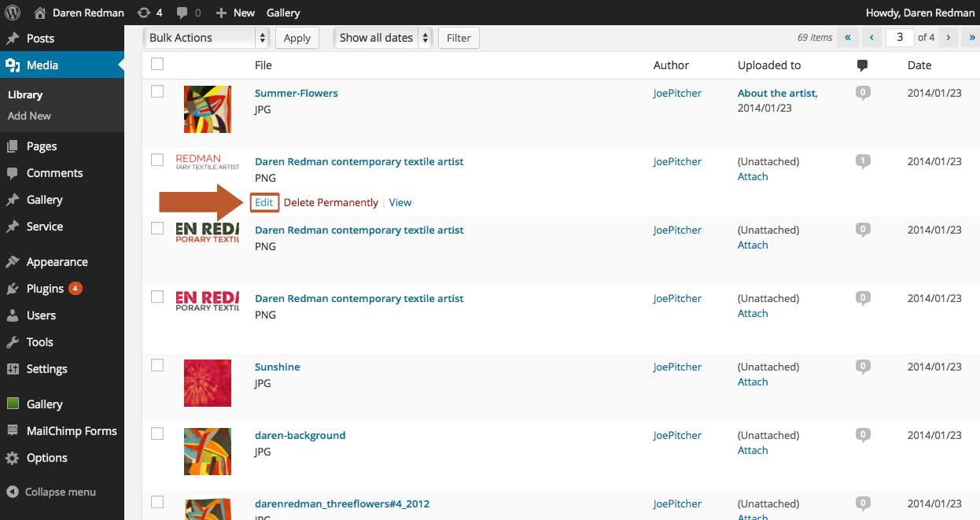
Task: Go to the next page arrow
Action: (x=949, y=37)
